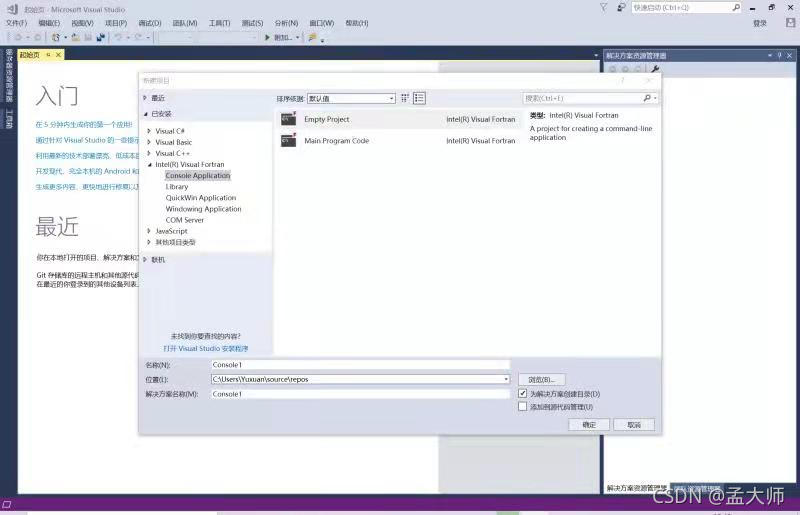Click the save all toolbar icon
This screenshot has width=800, height=515.
coord(101,37)
